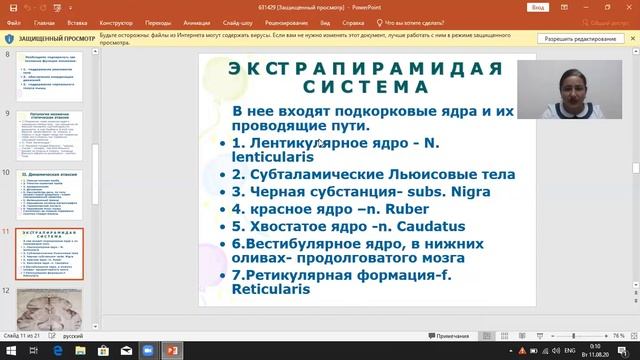Image resolution: width=640 pixels, height=360 pixels.
Task: Select slide 12 brain image thumbnail
Action: [x=49, y=309]
